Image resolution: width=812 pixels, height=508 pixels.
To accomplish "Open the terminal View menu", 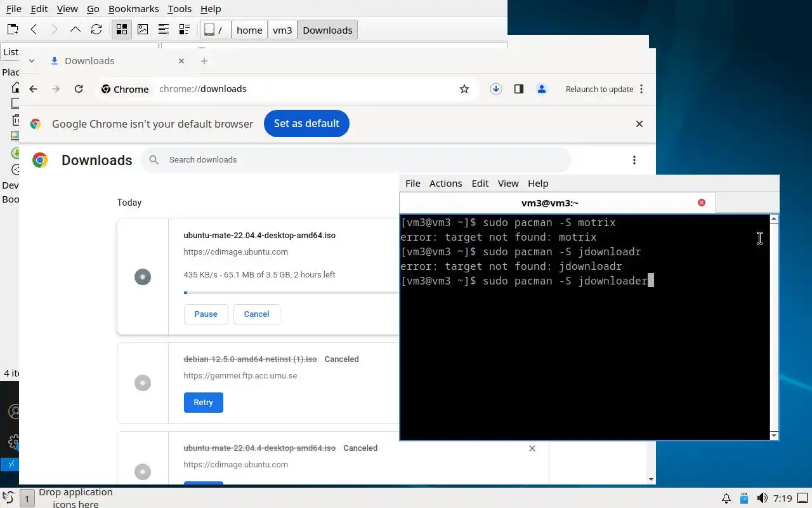I will [x=508, y=184].
